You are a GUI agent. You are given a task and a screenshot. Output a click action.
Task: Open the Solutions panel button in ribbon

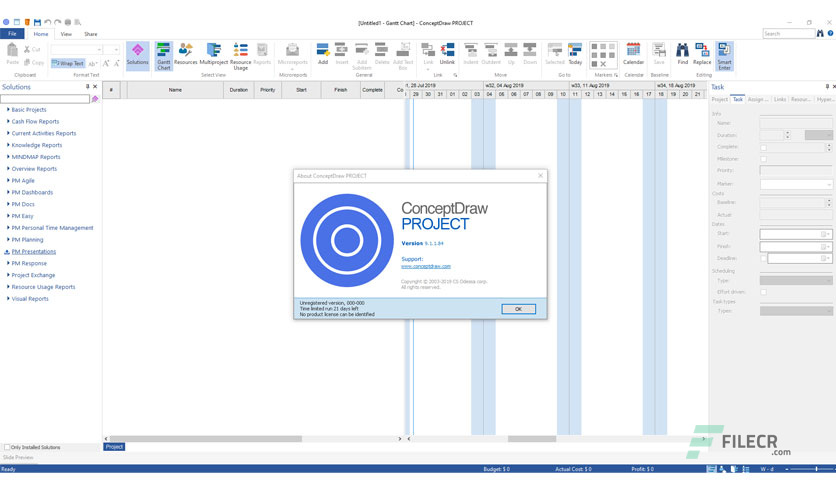138,54
